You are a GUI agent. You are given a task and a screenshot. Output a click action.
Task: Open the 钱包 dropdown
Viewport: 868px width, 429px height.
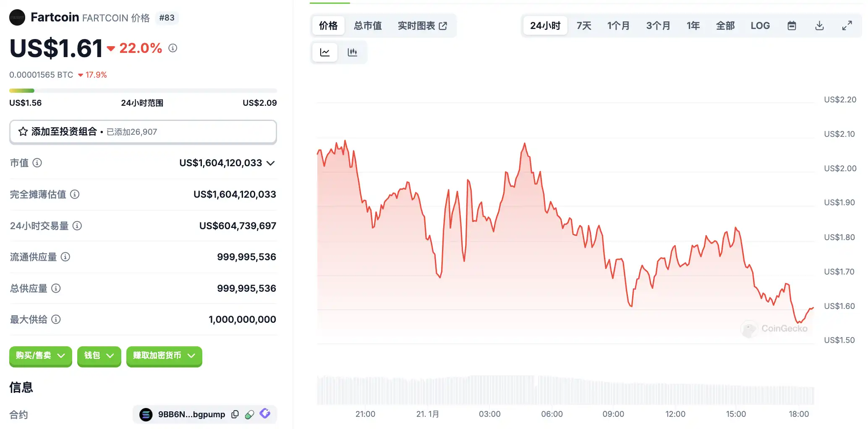point(99,356)
